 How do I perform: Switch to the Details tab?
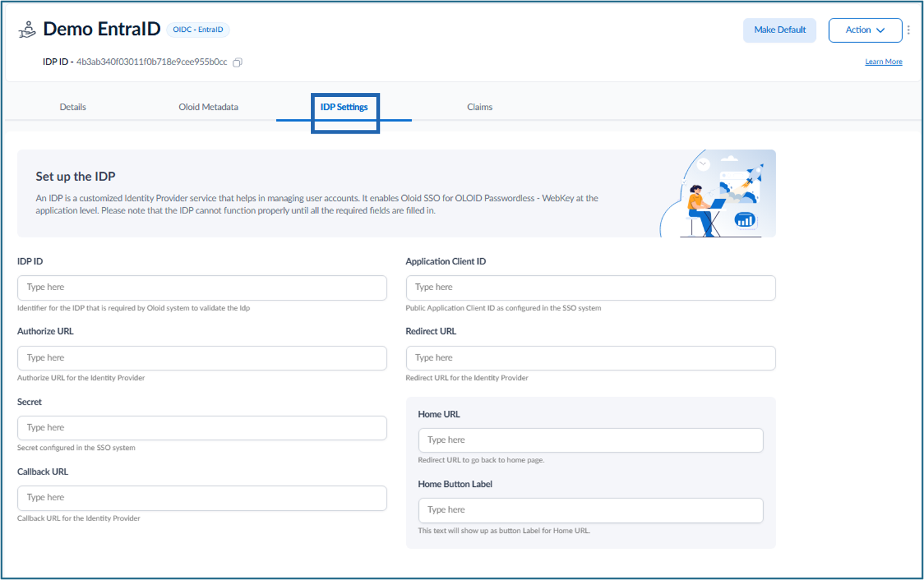[x=73, y=107]
